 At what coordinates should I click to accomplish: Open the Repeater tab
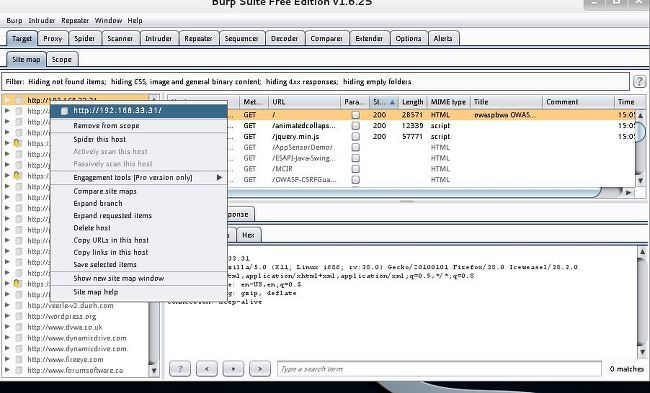198,39
